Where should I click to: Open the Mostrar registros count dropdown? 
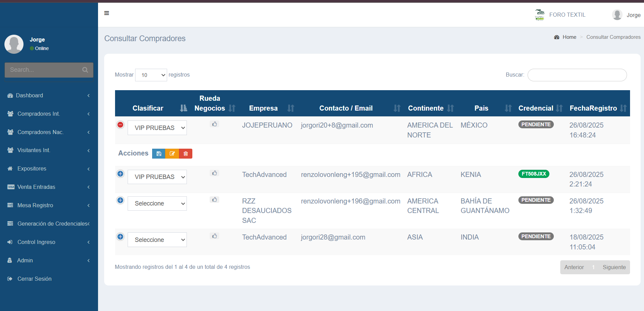point(151,75)
